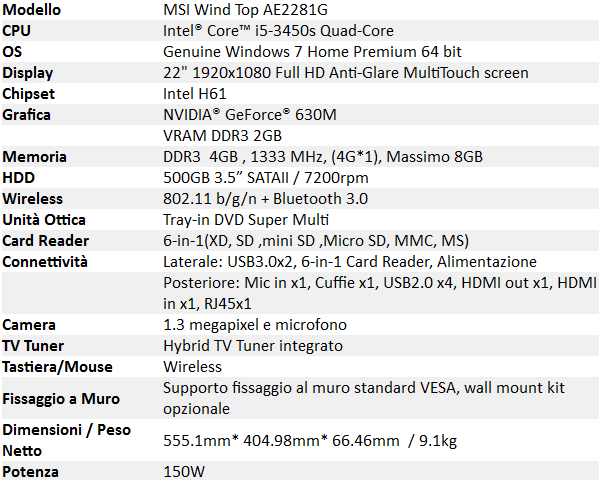599x480 pixels.
Task: Click the NVIDIA GeForce 630M entry
Action: coord(250,115)
